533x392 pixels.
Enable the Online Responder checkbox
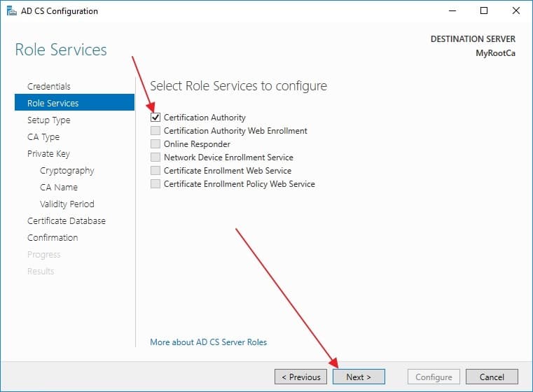(155, 143)
